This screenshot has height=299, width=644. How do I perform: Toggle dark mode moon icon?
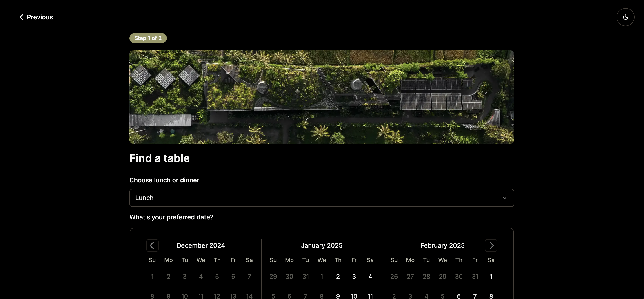tap(625, 17)
